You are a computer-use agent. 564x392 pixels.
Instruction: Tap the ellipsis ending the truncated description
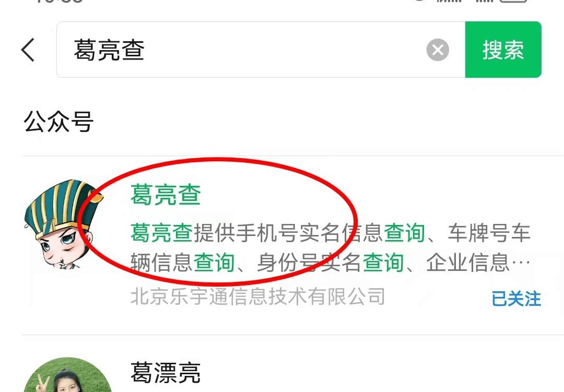[520, 263]
